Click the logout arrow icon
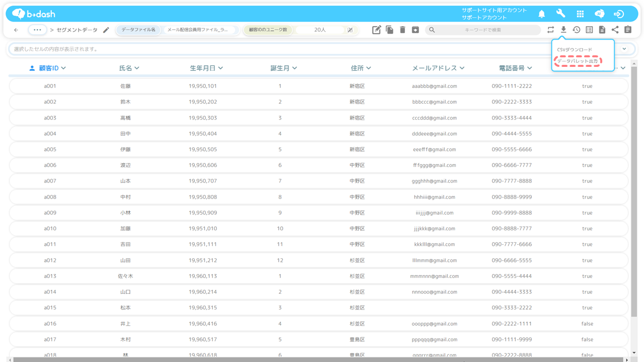 (x=619, y=14)
